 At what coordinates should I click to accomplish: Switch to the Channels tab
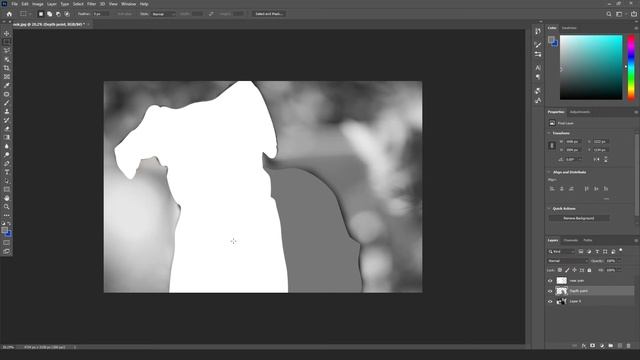[x=571, y=240]
